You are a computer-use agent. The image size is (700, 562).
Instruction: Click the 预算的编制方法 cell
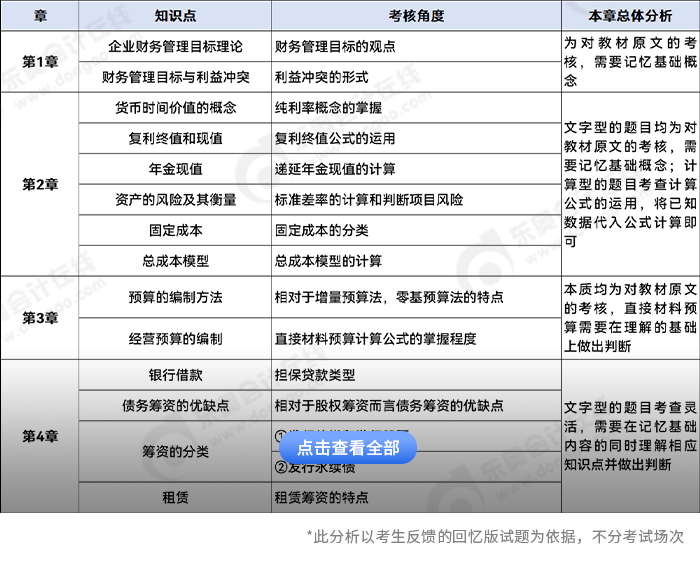point(175,298)
